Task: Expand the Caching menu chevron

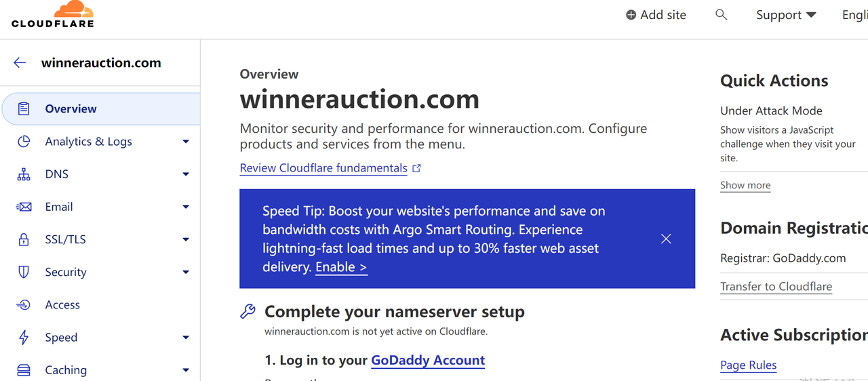Action: tap(186, 370)
